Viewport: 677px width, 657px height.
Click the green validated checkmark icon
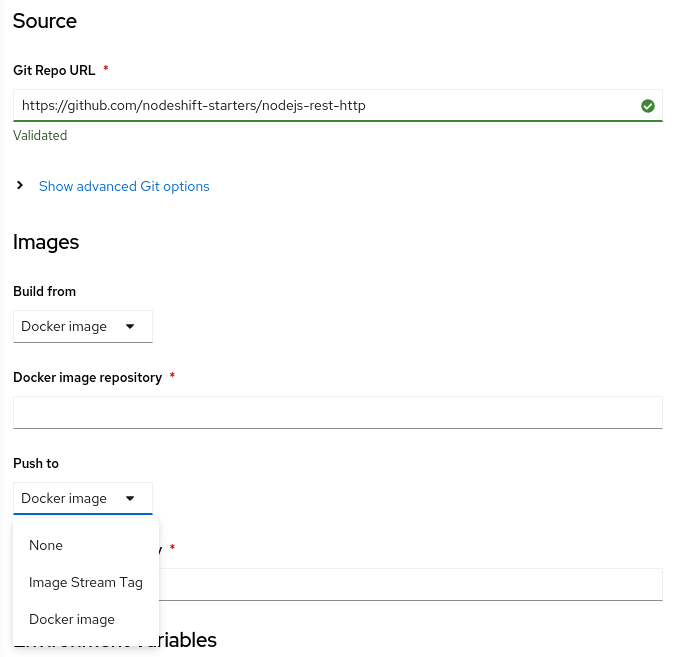pos(647,106)
